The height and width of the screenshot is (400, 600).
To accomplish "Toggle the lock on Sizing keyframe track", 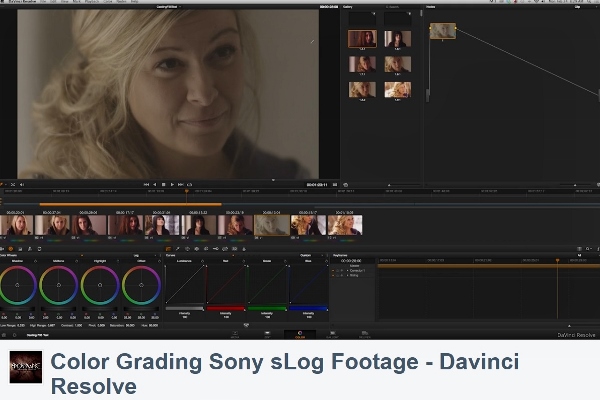I will pos(338,275).
